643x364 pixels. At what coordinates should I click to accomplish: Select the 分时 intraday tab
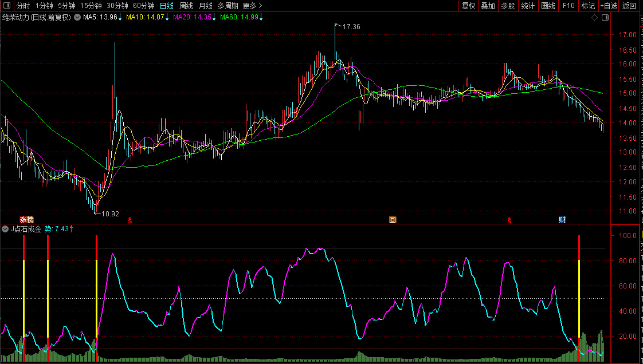point(23,6)
